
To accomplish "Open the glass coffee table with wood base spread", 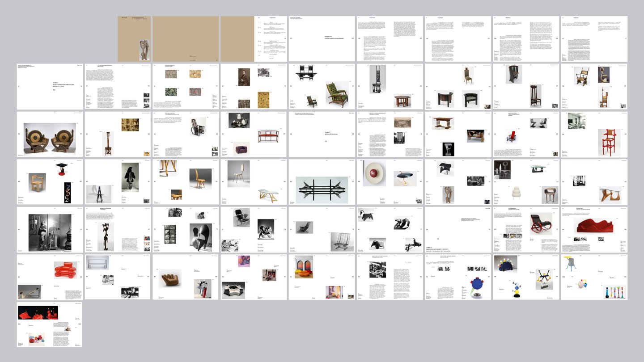I will (594, 182).
